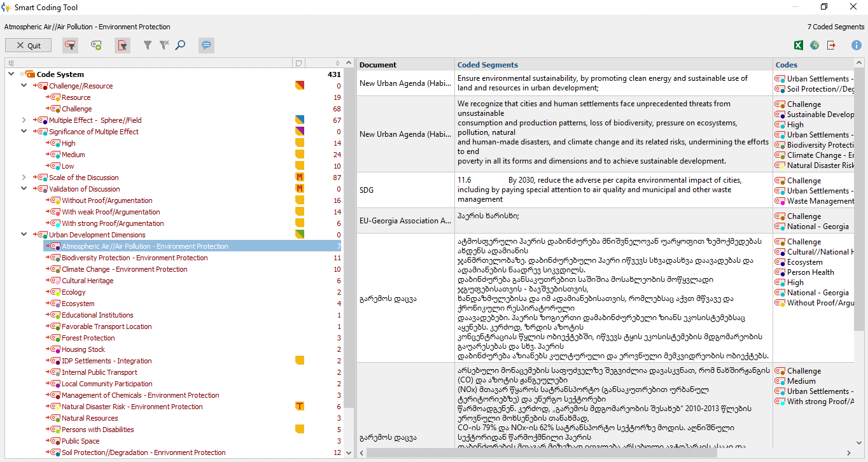The width and height of the screenshot is (868, 462).
Task: Click Waste Management in the Codes column
Action: 820,201
